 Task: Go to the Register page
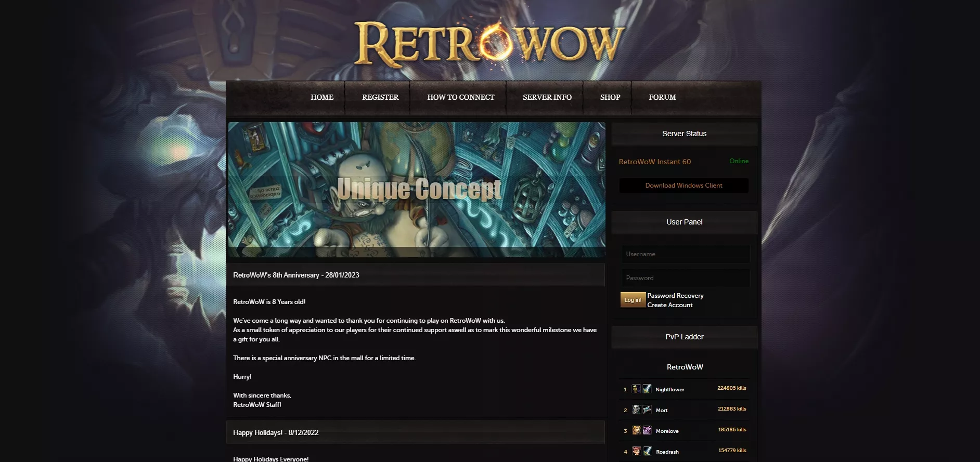pyautogui.click(x=380, y=97)
